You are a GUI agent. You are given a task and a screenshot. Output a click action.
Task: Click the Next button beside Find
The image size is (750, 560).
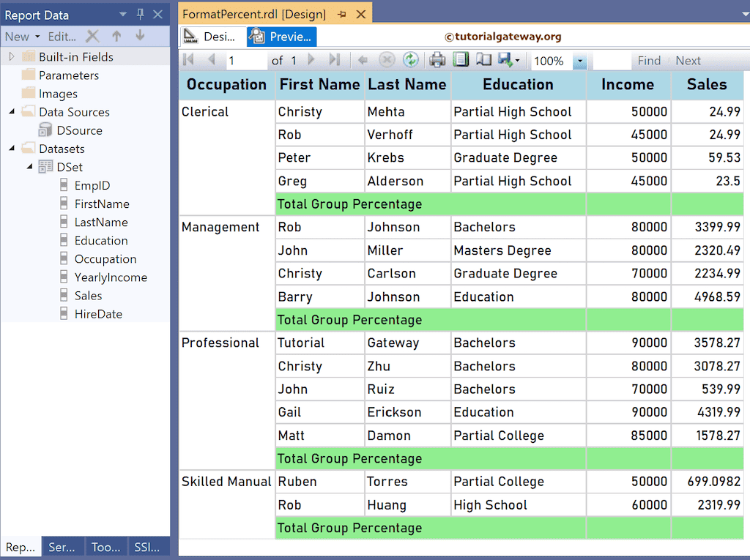pyautogui.click(x=688, y=60)
